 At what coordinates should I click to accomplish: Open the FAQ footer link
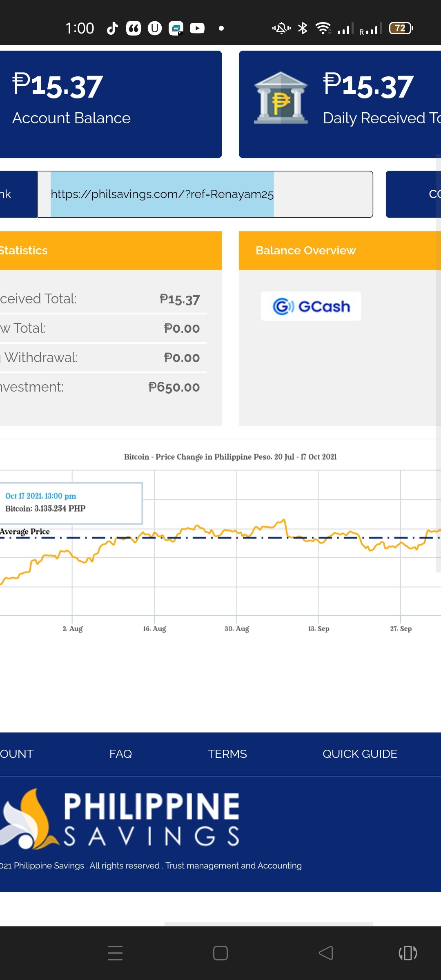120,754
